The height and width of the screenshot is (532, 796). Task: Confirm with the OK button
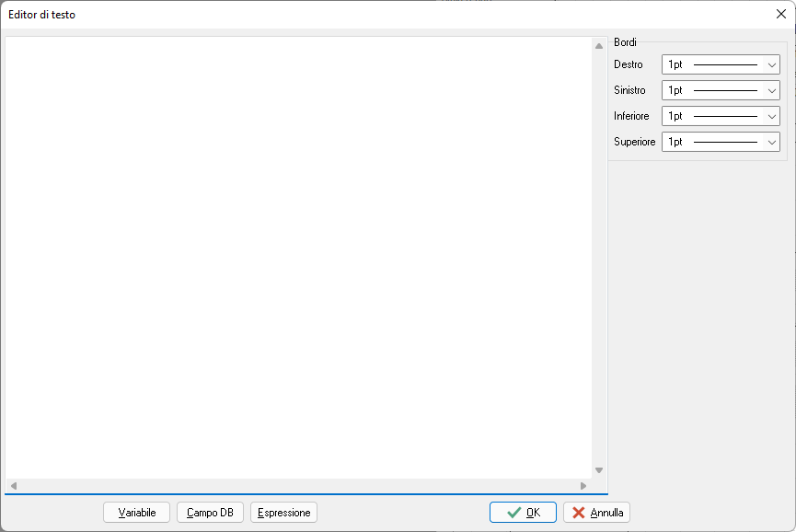coord(523,513)
